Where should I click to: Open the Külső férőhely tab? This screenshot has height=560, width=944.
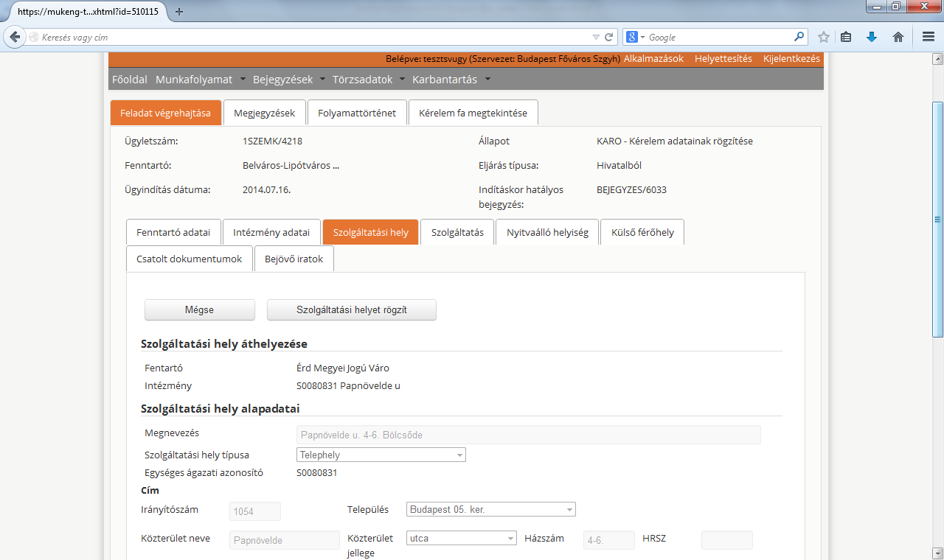[x=642, y=232]
